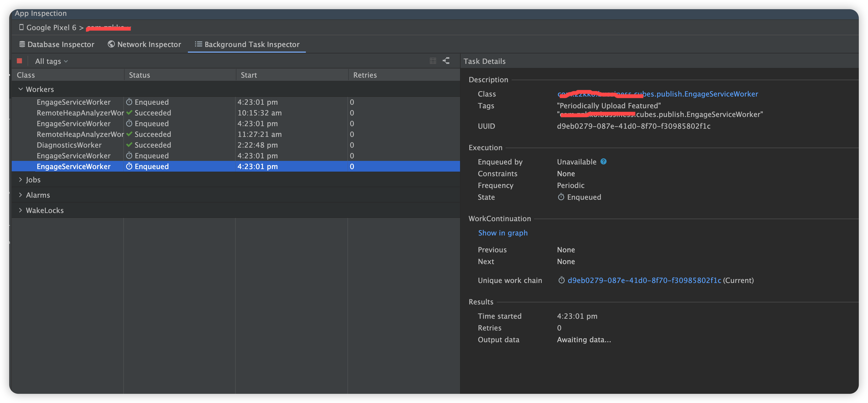Image resolution: width=868 pixels, height=403 pixels.
Task: Open the Background Task Inspector tab
Action: (x=247, y=44)
